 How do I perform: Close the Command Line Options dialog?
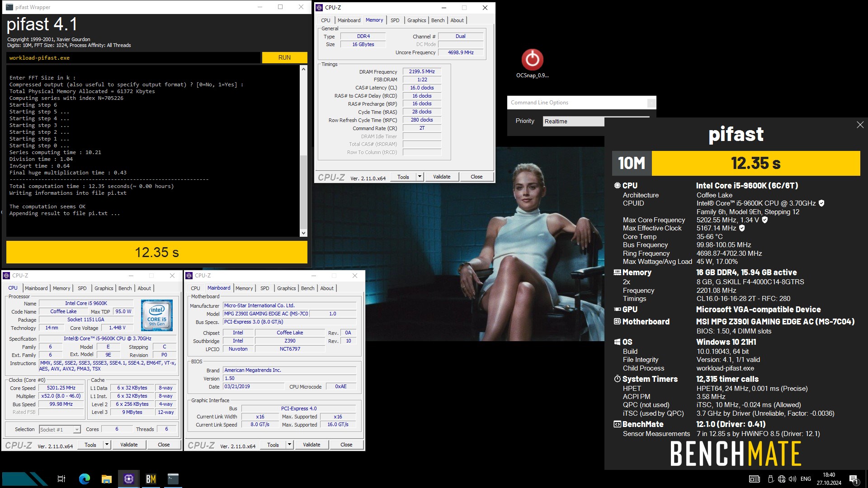click(651, 103)
